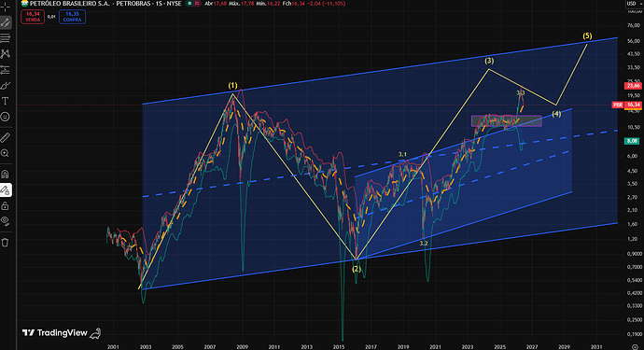
Task: Toggle stay in drawing mode
Action: point(6,189)
